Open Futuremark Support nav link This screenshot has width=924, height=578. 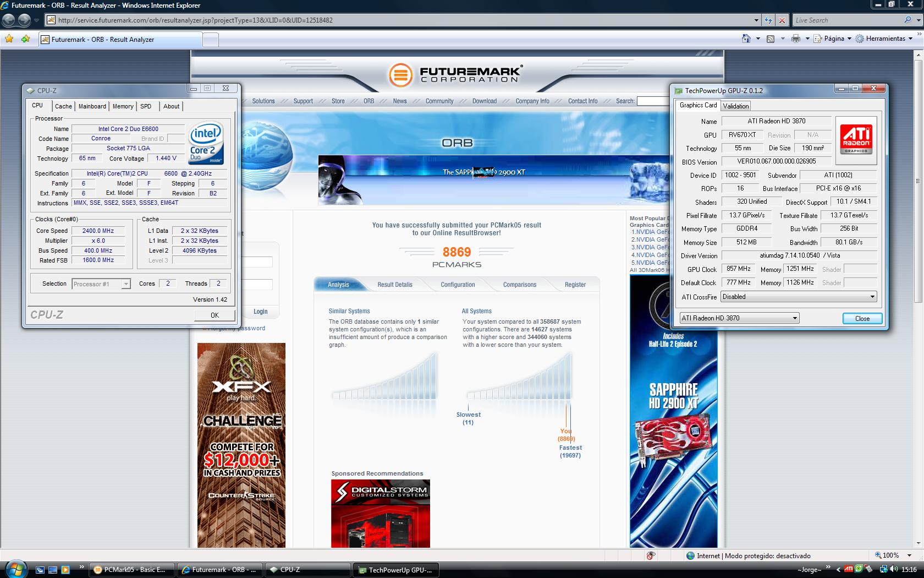click(303, 101)
